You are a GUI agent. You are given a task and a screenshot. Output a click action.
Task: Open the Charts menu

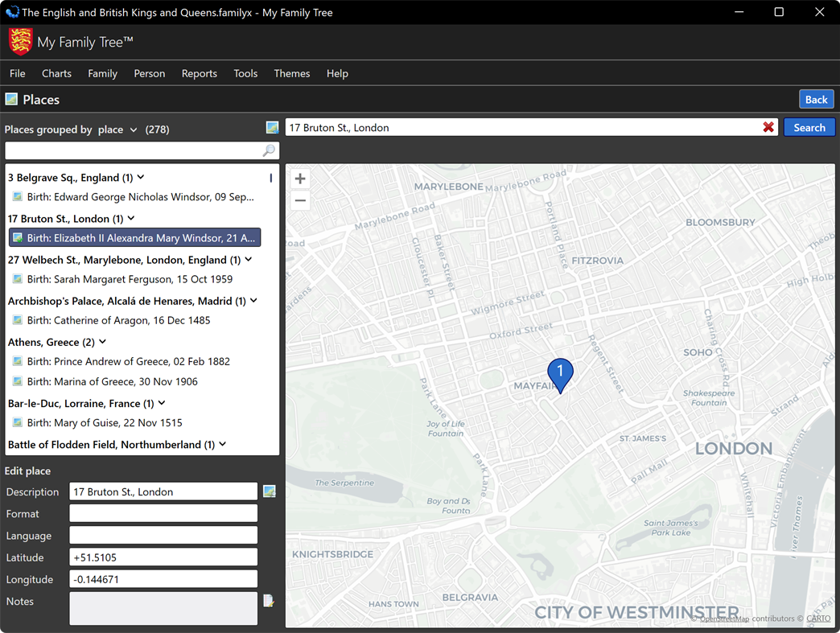57,73
